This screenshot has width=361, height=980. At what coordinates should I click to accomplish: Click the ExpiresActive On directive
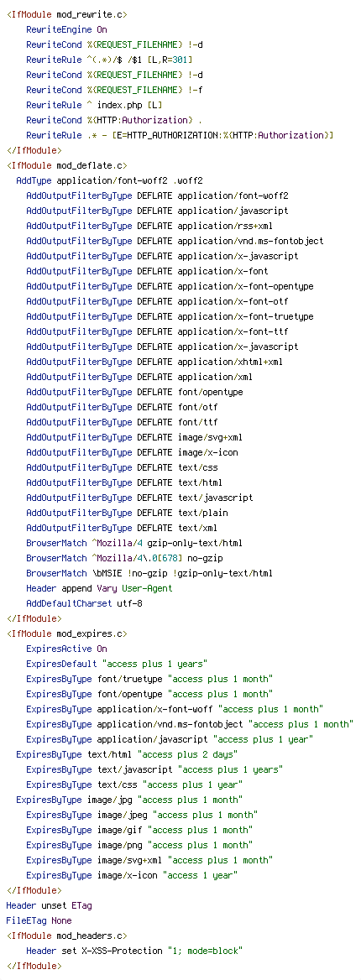pos(66,649)
